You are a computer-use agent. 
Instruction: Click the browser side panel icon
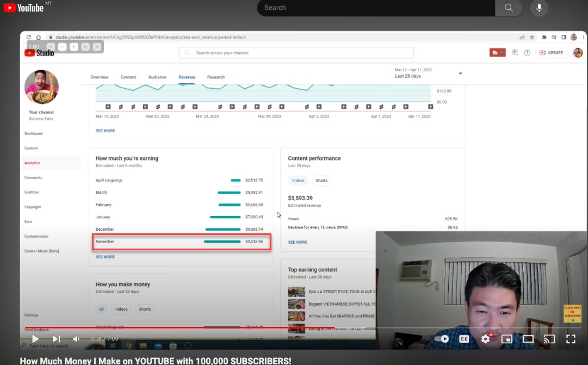pyautogui.click(x=564, y=37)
